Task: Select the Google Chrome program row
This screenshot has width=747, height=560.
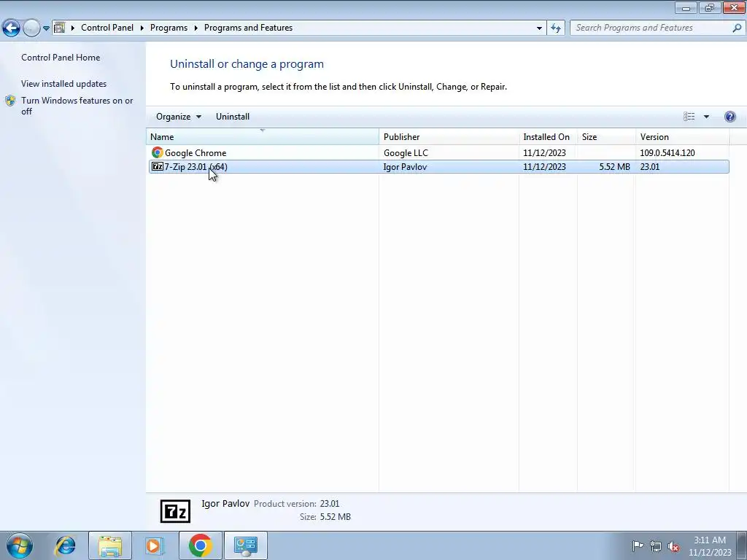Action: coord(438,153)
